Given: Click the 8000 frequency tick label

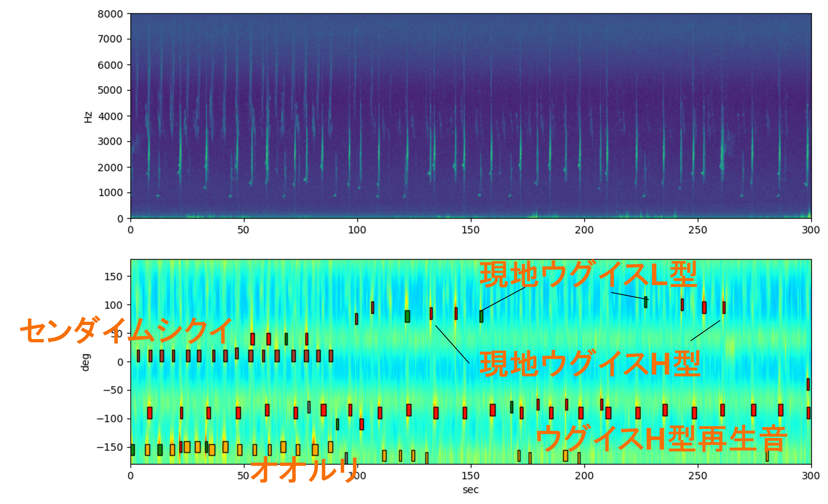Looking at the screenshot, I should pyautogui.click(x=110, y=14).
